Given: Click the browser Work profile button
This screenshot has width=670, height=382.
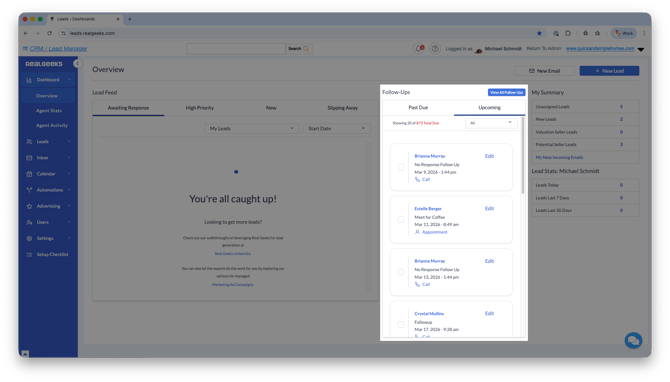Looking at the screenshot, I should click(624, 33).
